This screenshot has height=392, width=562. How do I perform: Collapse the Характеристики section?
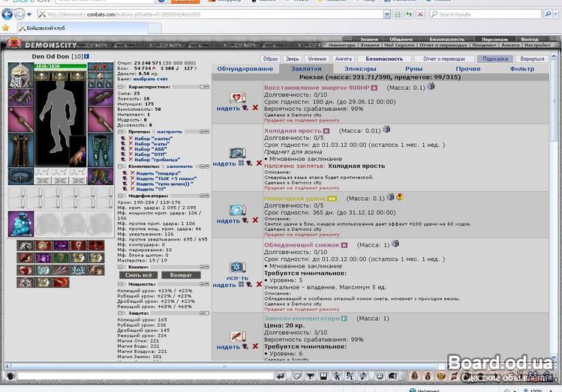pyautogui.click(x=120, y=87)
